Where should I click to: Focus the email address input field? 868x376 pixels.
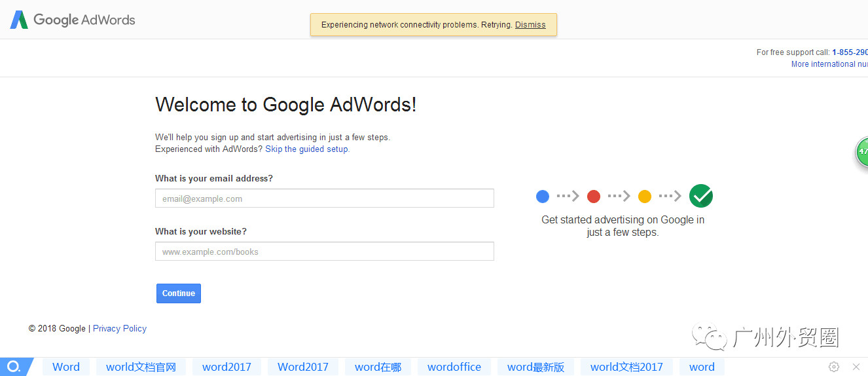[325, 198]
